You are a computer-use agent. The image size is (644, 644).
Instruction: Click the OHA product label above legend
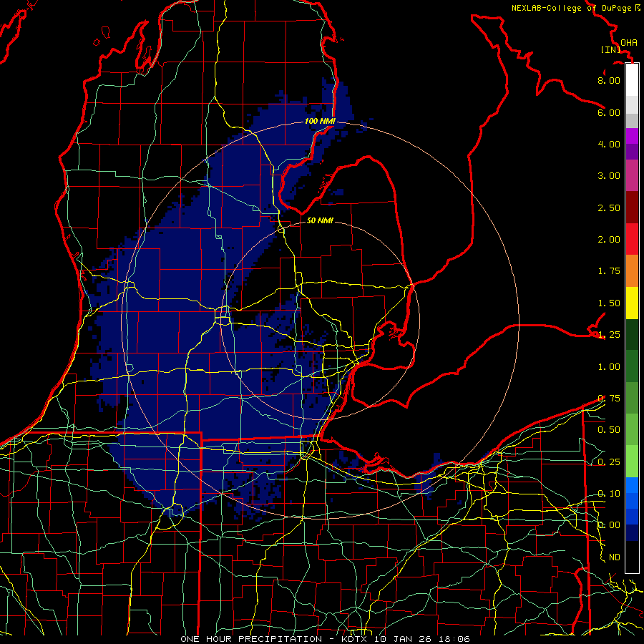629,42
